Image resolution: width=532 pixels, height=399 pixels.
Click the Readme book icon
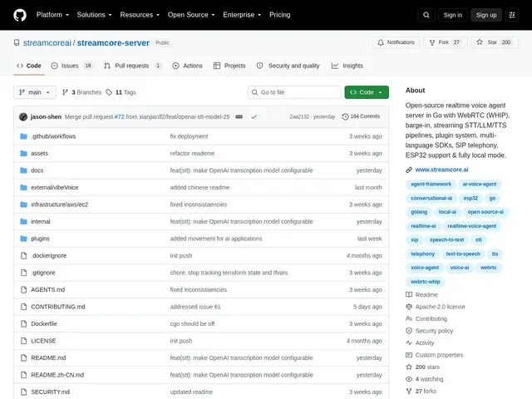pyautogui.click(x=409, y=294)
